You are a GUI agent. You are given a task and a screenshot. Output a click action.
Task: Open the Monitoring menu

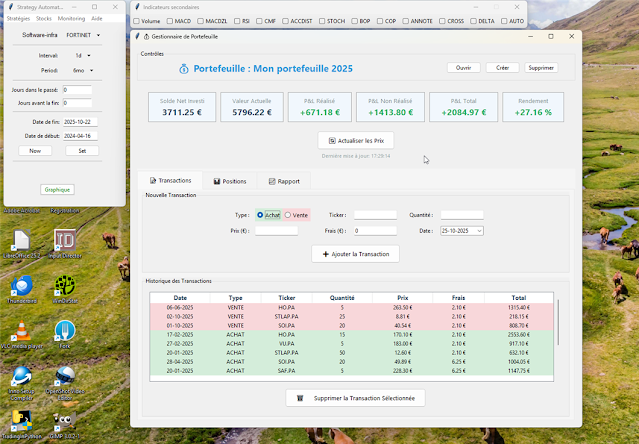(x=71, y=18)
